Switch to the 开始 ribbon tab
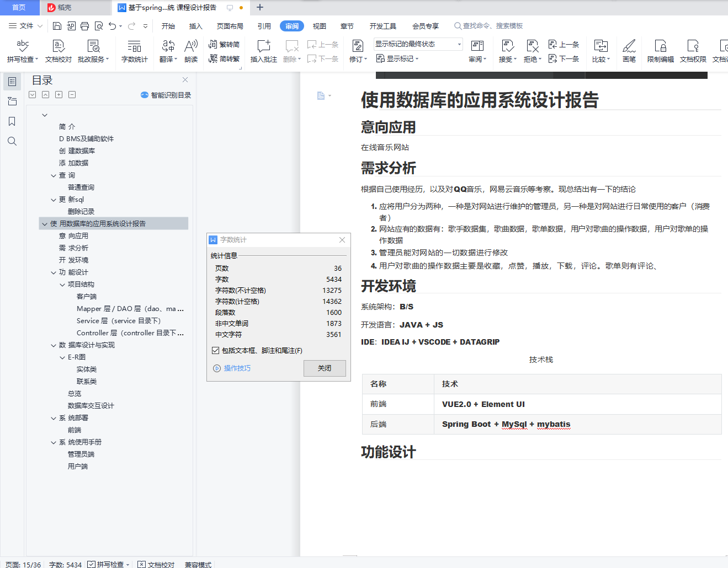 click(168, 26)
